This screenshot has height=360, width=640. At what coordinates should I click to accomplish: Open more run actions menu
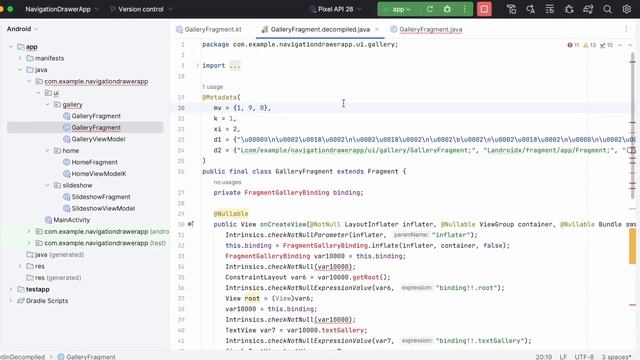click(464, 9)
